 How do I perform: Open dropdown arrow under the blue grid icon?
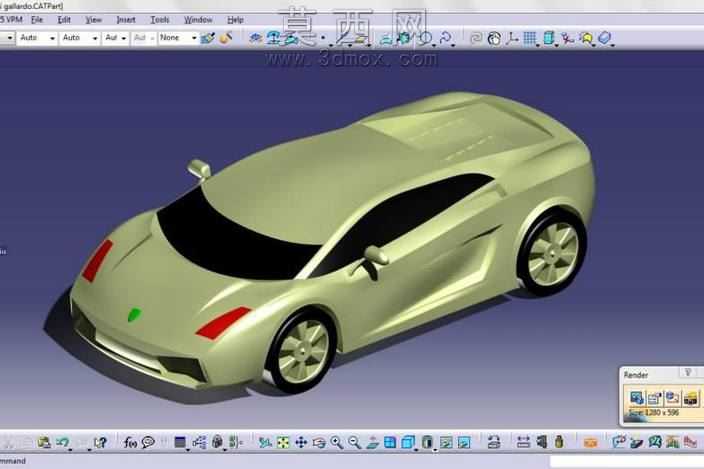point(538,45)
